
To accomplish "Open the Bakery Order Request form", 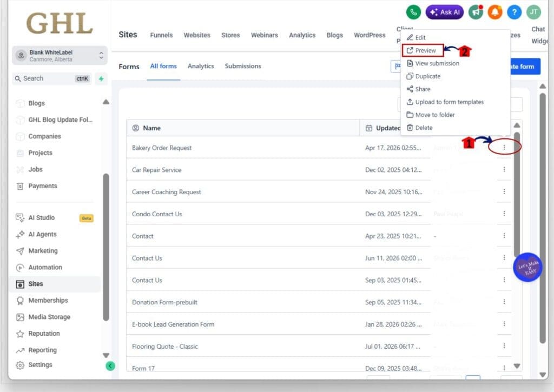I will [161, 148].
